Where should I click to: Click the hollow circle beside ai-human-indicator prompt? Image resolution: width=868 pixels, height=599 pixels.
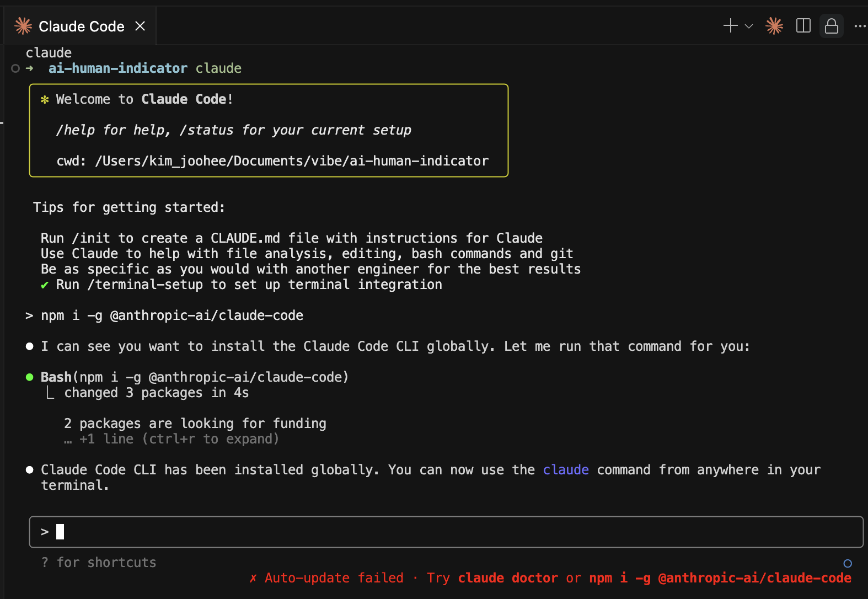tap(15, 68)
